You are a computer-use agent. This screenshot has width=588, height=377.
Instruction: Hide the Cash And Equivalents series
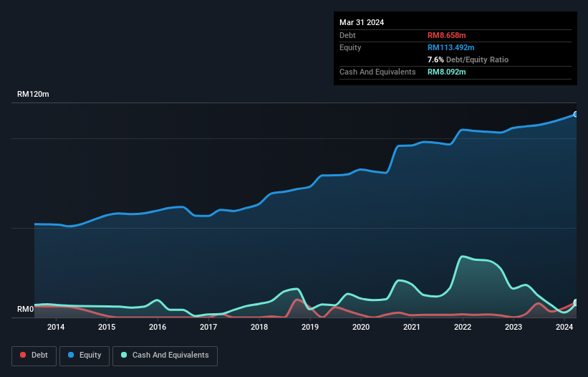[x=170, y=355]
